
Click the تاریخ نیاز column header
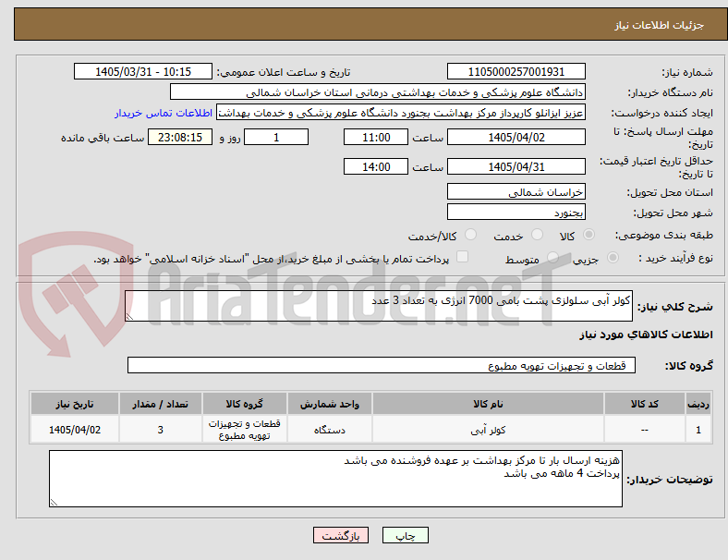[x=75, y=404]
